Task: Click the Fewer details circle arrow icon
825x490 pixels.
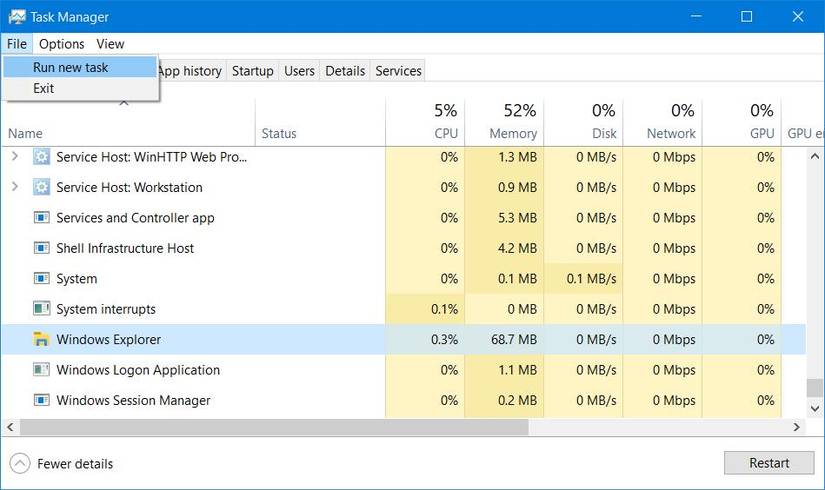Action: (x=20, y=464)
